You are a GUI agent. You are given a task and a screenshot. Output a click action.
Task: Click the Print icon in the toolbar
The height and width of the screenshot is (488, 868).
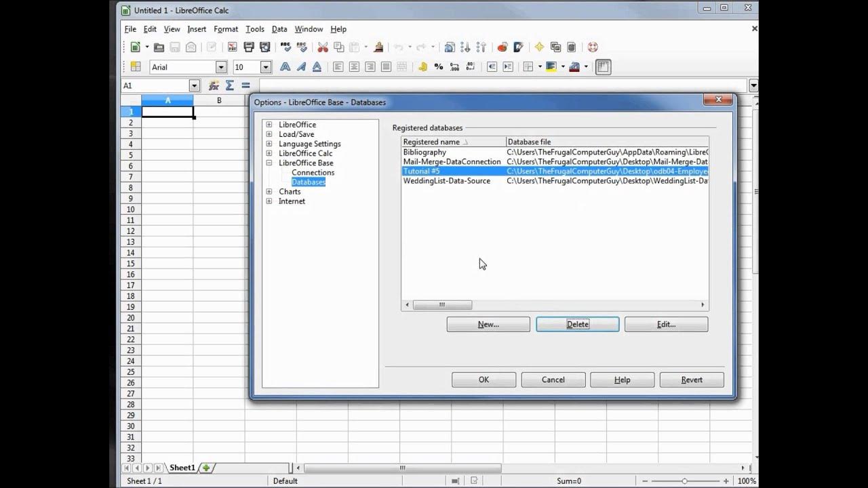(x=248, y=47)
